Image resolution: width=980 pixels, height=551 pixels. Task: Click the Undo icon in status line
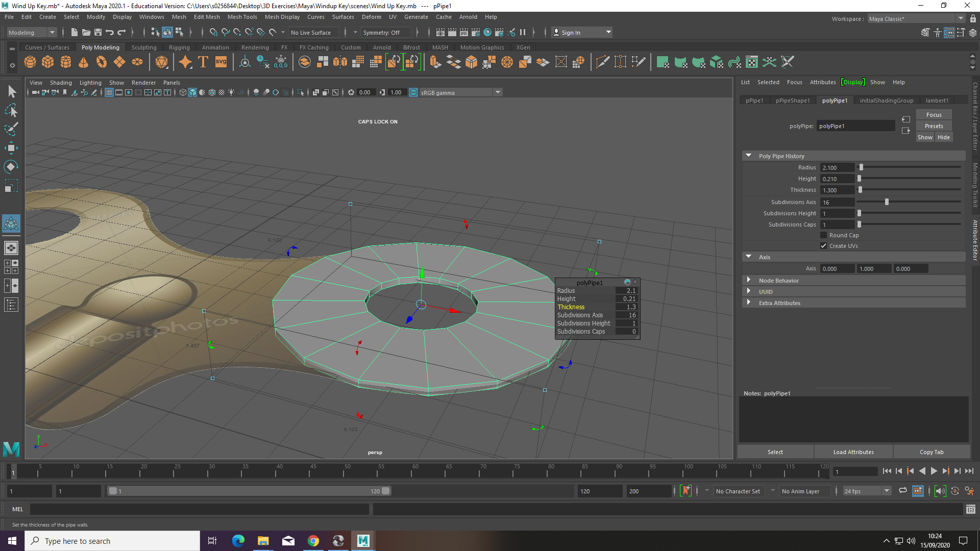(110, 32)
